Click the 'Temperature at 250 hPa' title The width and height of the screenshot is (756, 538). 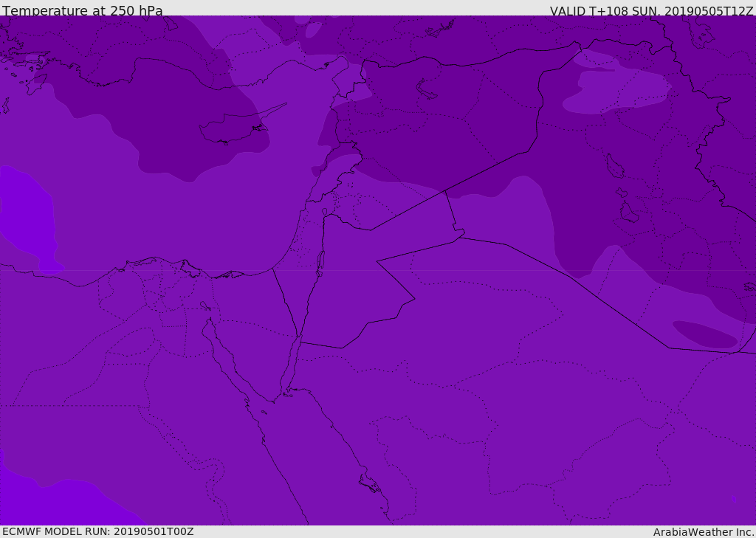tap(83, 11)
